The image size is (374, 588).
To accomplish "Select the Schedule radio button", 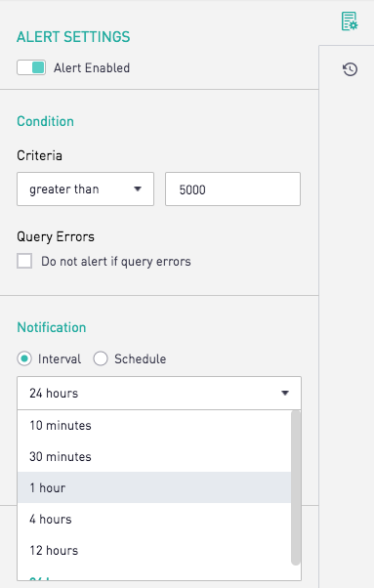I will (101, 358).
